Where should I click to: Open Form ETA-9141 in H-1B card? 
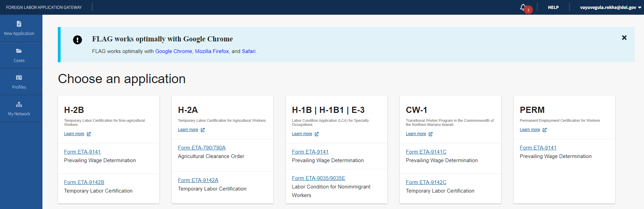pyautogui.click(x=310, y=152)
